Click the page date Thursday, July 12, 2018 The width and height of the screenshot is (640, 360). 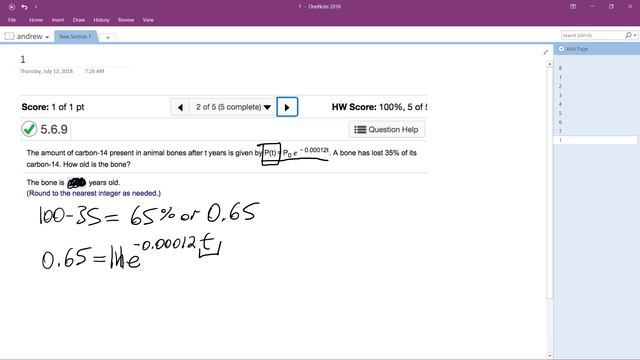click(x=47, y=71)
